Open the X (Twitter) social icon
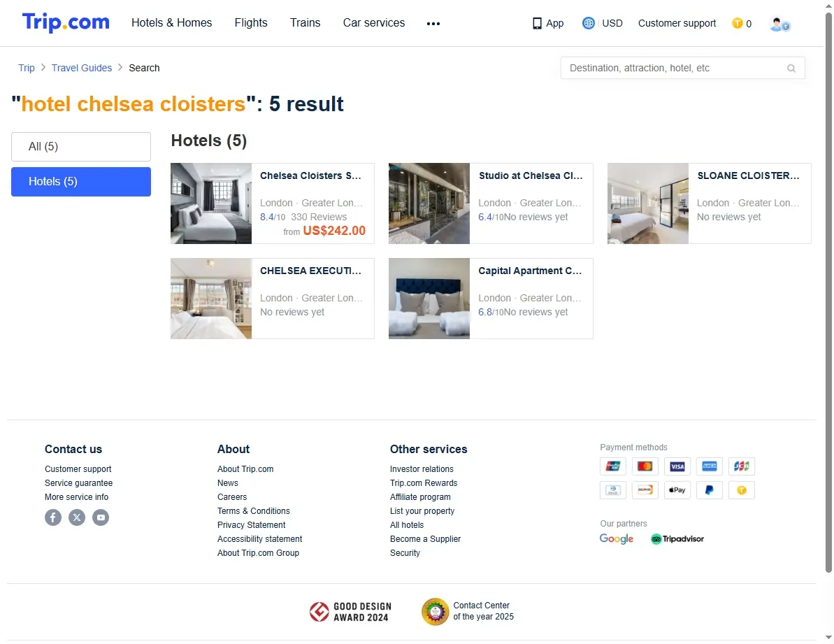 [x=77, y=517]
